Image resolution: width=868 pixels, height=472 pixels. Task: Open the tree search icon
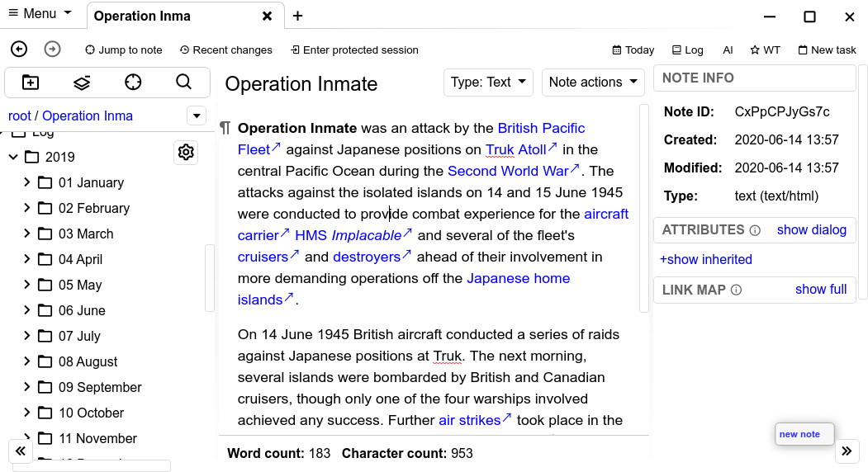click(x=184, y=83)
